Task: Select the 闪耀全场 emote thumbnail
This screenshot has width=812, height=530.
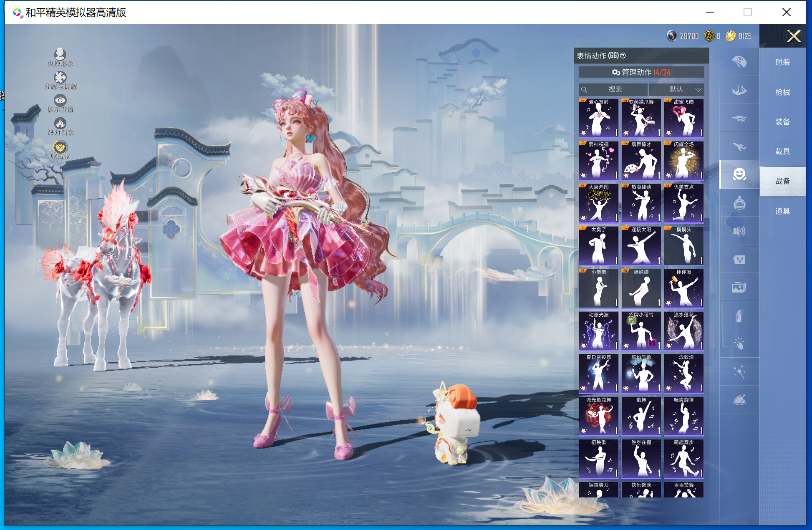Action: point(683,160)
